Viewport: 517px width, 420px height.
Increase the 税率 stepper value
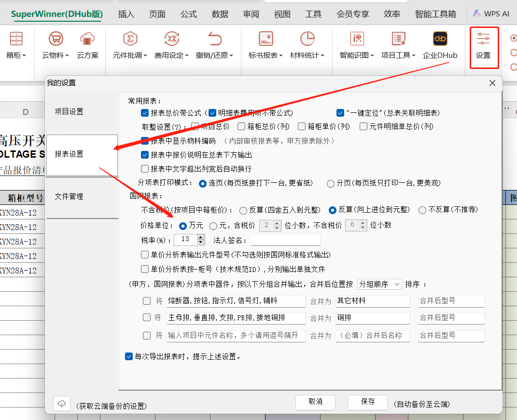pos(201,237)
